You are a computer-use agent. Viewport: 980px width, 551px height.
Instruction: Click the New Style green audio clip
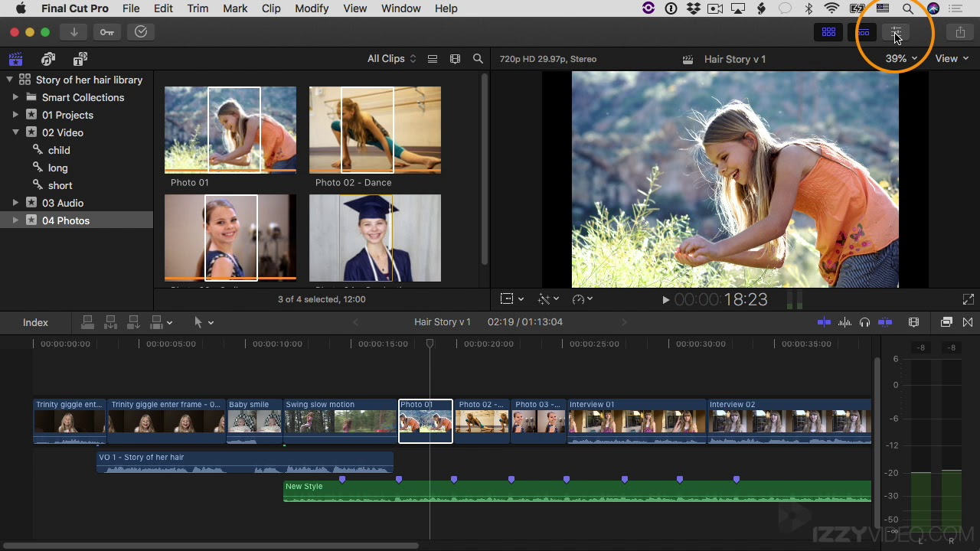click(577, 491)
